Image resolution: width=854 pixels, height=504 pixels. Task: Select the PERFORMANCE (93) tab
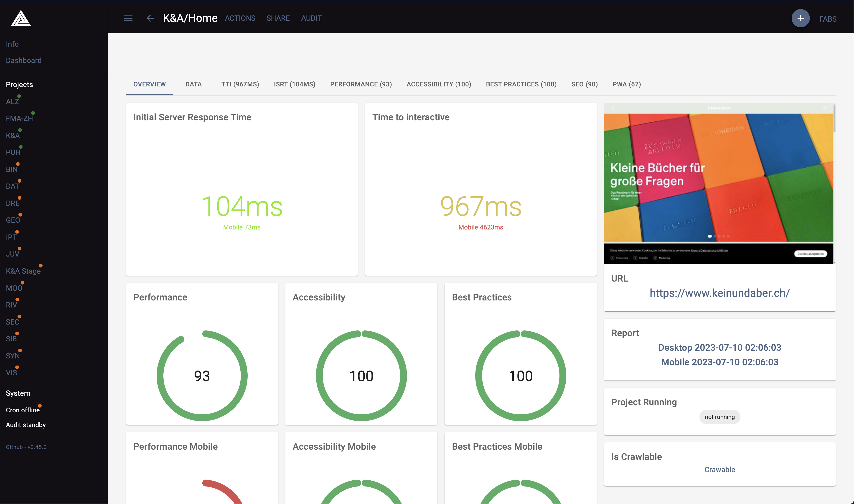point(361,84)
